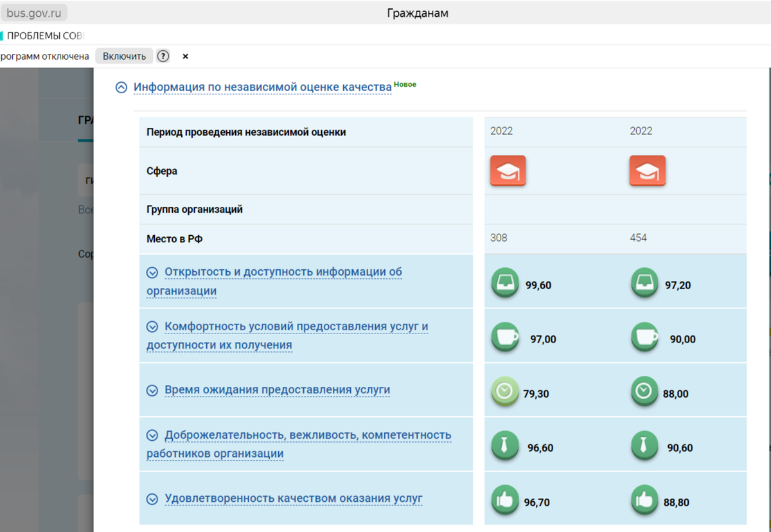Click the question mark help icon
Viewport: 771px width, 532px height.
[x=163, y=56]
